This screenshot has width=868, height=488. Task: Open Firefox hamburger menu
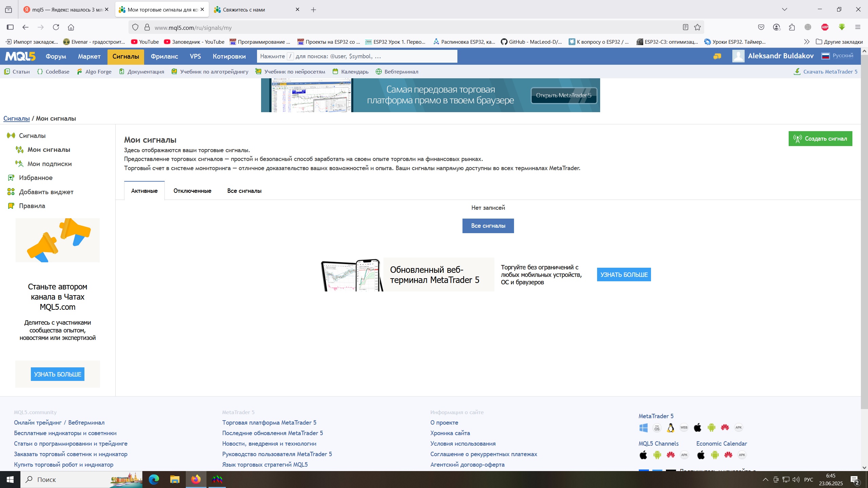(858, 27)
